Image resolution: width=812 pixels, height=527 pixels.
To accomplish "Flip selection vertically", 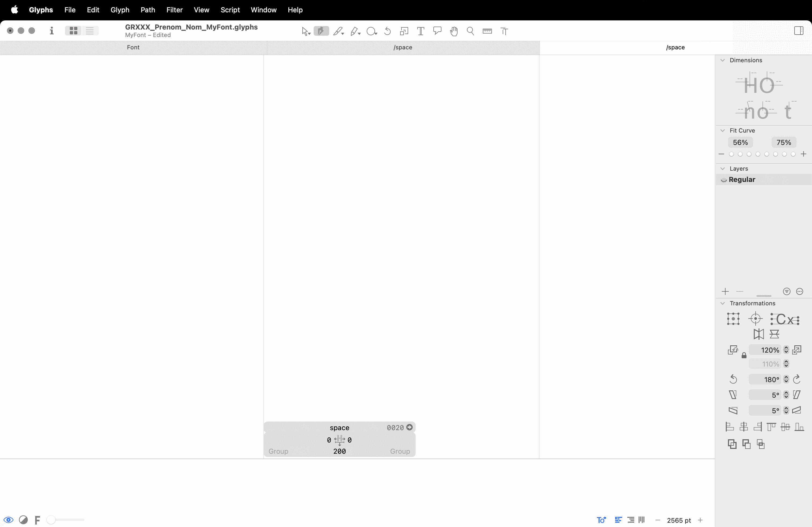I will 774,334.
